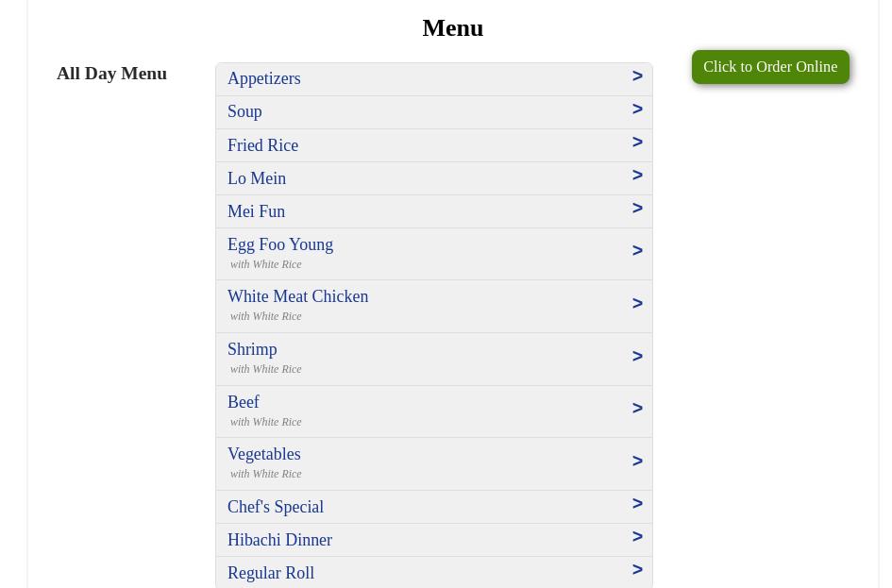The image size is (892, 588).
Task: Select the Shrimp category title
Action: 252,349
